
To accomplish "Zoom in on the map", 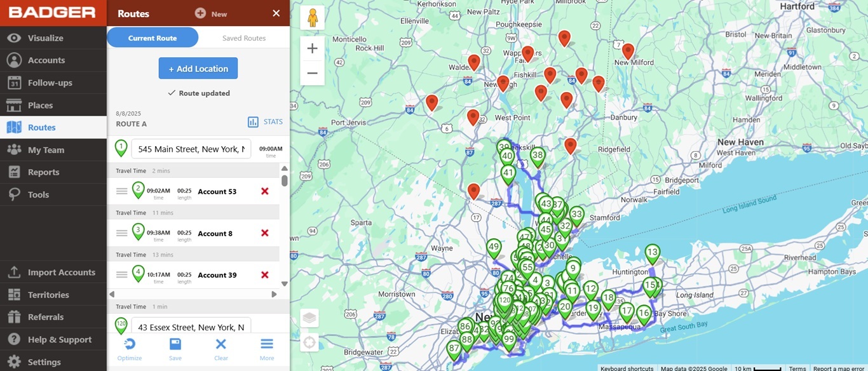I will coord(312,49).
